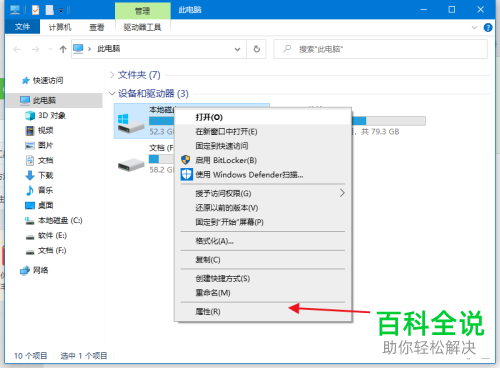Open quick access toolbar dropdown
This screenshot has height=368, width=500.
[x=61, y=10]
